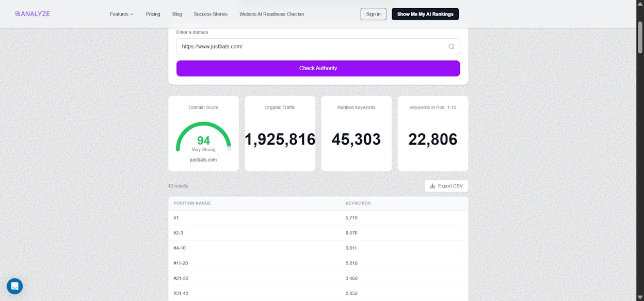Click Show Me My AI Rankings button
Viewport: 644px width, 301px height.
425,14
